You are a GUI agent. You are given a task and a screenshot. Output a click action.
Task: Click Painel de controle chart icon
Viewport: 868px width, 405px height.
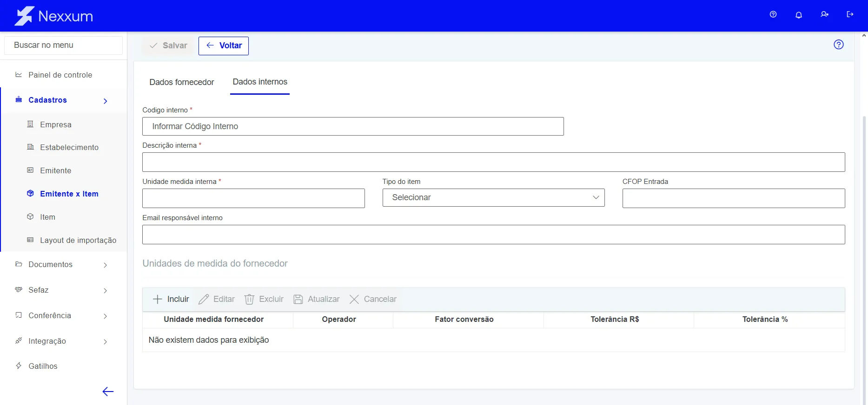point(19,75)
